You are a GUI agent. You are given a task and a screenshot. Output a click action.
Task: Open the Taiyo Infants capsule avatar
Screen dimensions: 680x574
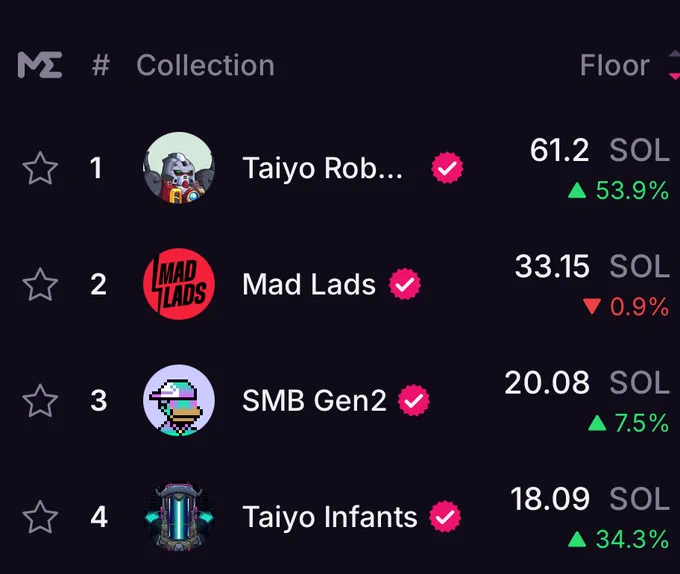(179, 516)
